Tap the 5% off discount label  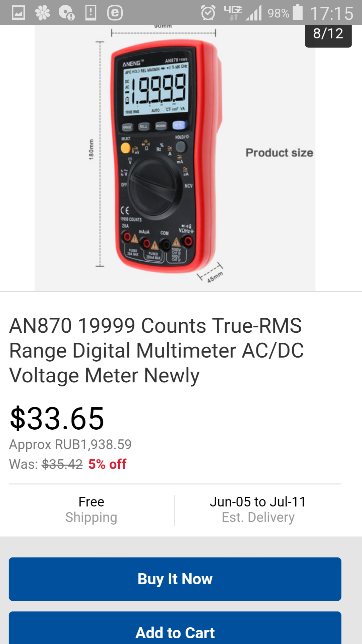pyautogui.click(x=107, y=464)
